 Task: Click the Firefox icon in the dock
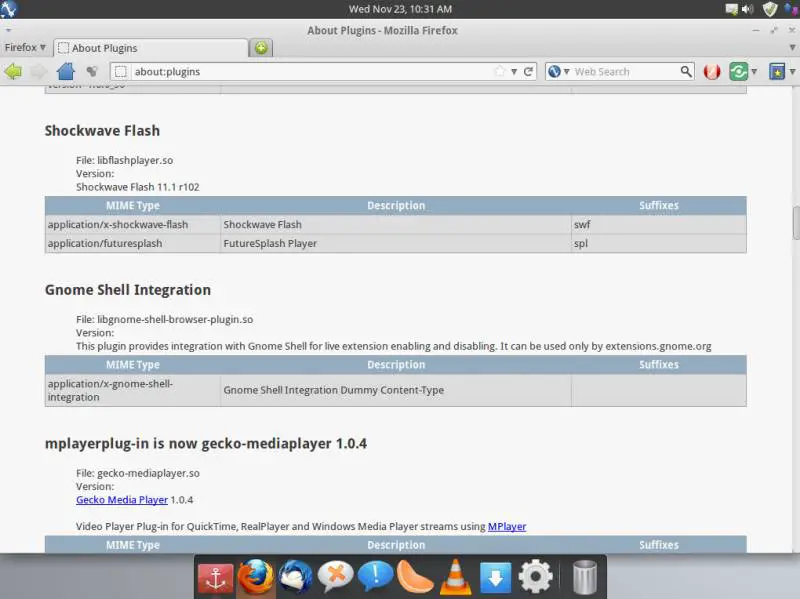point(256,577)
